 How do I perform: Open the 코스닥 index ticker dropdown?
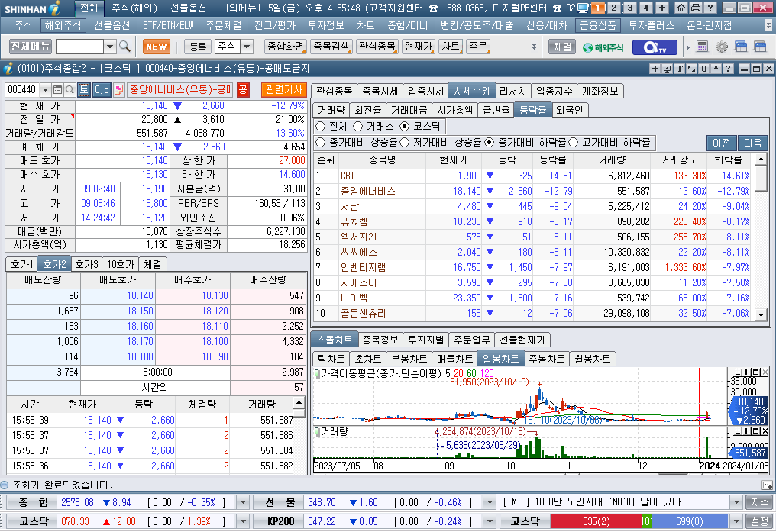coord(243,521)
